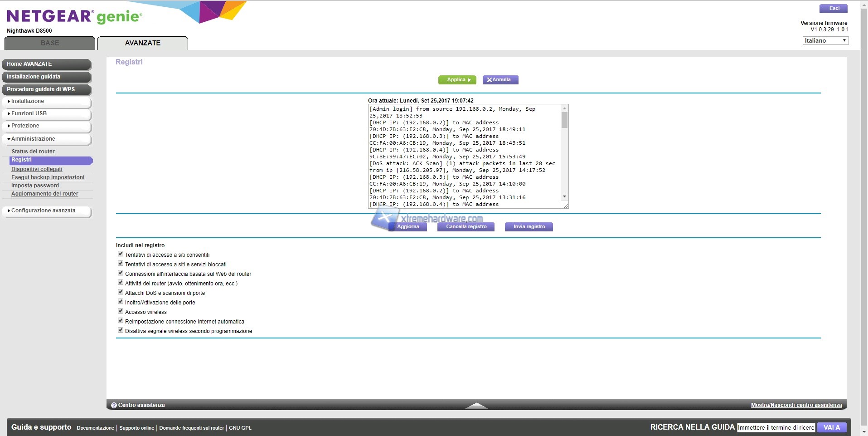Open Dispositivi collegati in sidebar
868x436 pixels.
tap(37, 169)
